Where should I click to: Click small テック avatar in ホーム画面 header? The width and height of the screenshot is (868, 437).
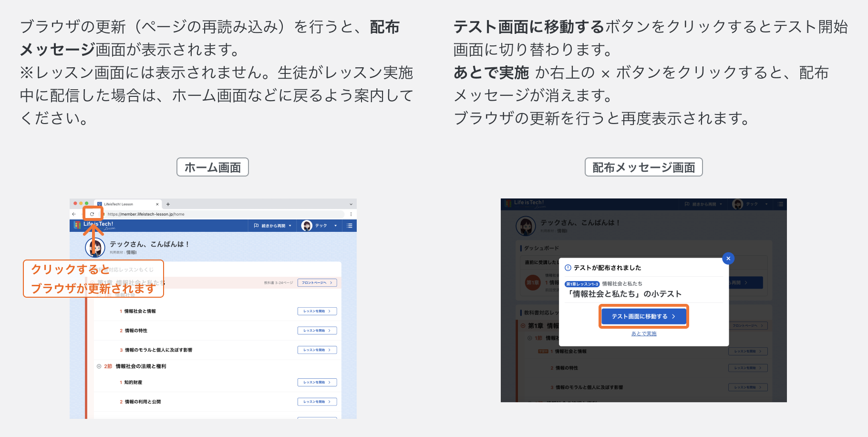click(x=307, y=226)
